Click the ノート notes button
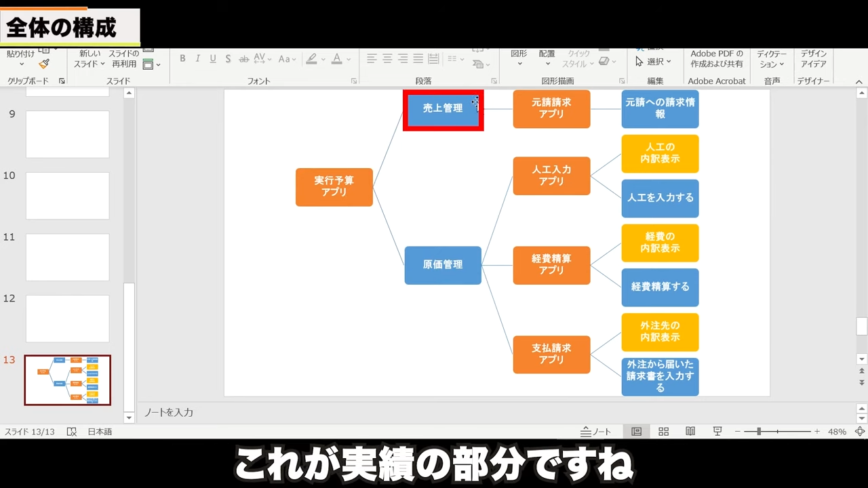The height and width of the screenshot is (488, 868). (x=596, y=432)
